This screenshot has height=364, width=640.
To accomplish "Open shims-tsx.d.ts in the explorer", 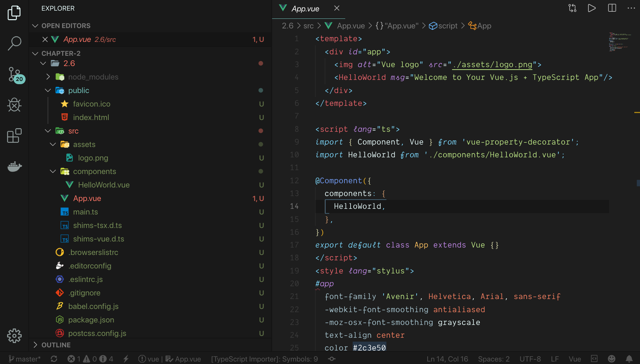I will 97,226.
